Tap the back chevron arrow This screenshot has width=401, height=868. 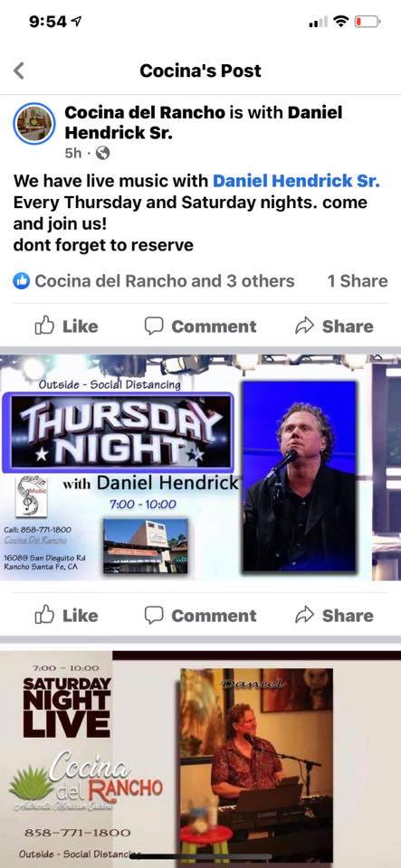pos(19,71)
